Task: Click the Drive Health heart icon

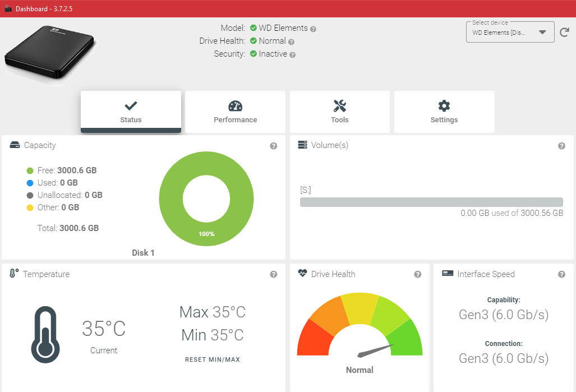Action: pyautogui.click(x=302, y=273)
